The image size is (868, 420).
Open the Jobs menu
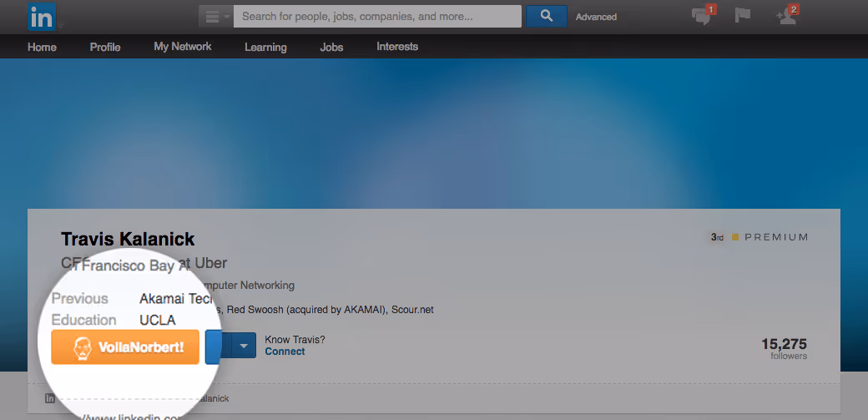coord(331,47)
